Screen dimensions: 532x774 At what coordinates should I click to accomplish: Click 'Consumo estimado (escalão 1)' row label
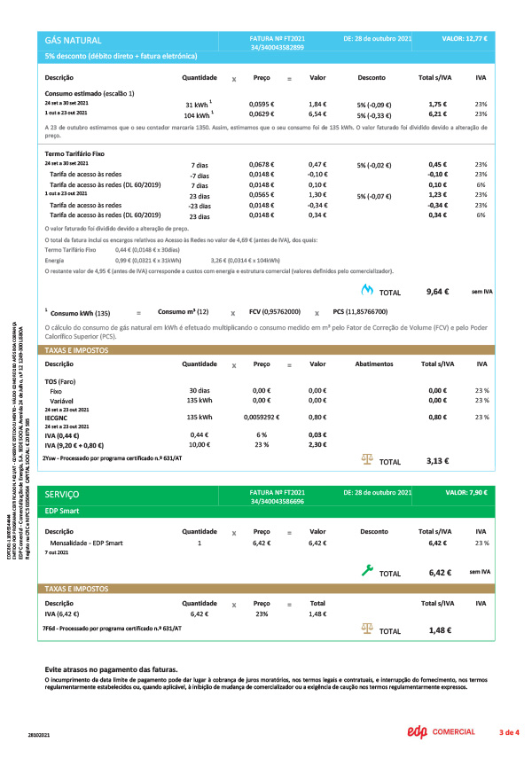[90, 93]
